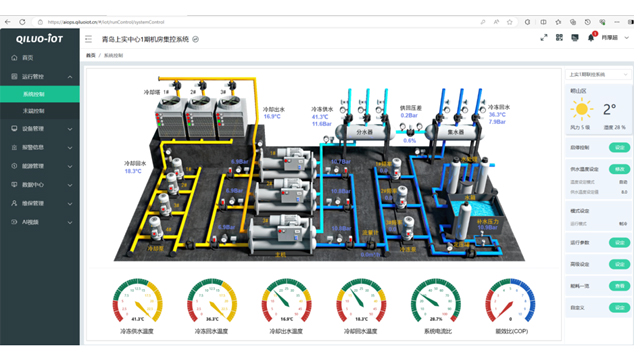Image resolution: width=640 pixels, height=360 pixels.
Task: Click the monitor screen icon in header
Action: pos(575,38)
